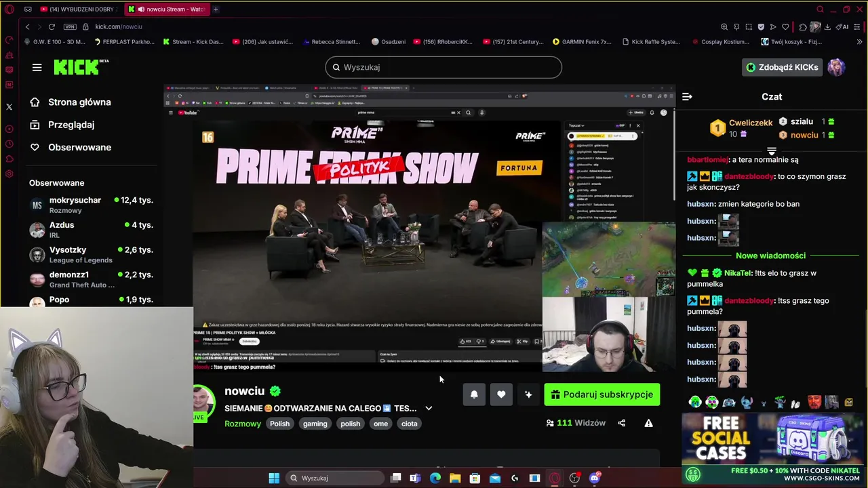Screen dimensions: 868x488
Task: Click the kick.com/nowciu address bar
Action: click(x=119, y=26)
